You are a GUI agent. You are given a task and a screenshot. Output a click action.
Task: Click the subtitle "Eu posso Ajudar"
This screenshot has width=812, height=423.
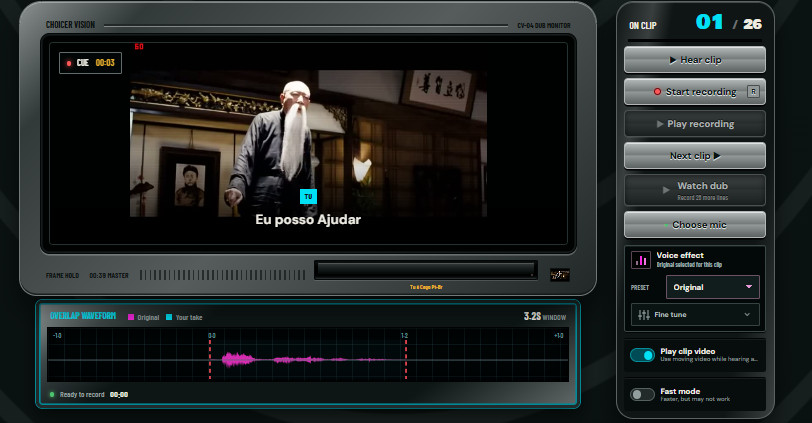click(308, 220)
